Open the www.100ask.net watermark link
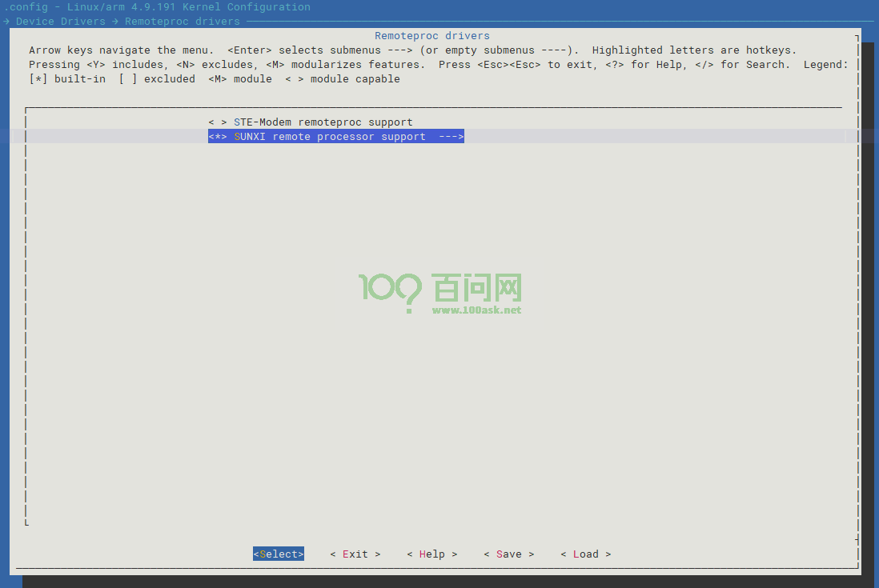The image size is (879, 588). (476, 310)
